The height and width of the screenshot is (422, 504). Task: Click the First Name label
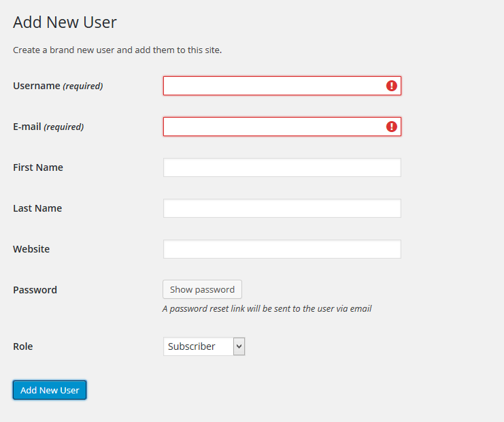38,167
